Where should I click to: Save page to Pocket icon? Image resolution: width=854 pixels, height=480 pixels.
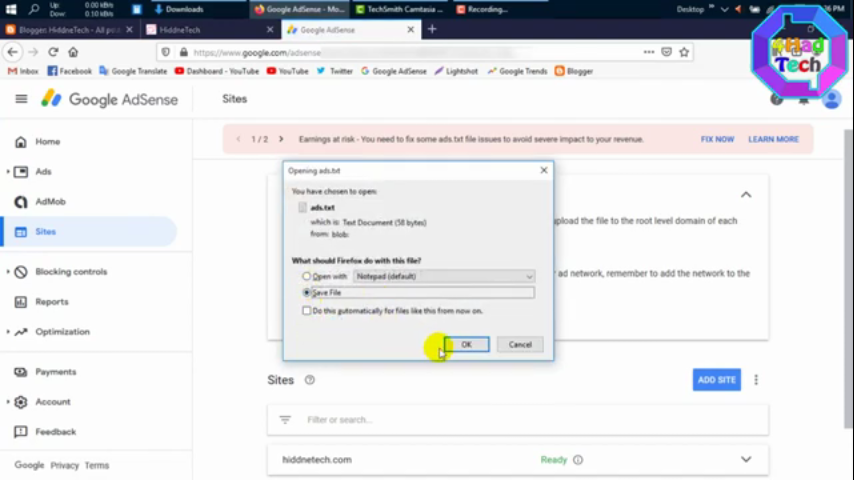click(666, 52)
